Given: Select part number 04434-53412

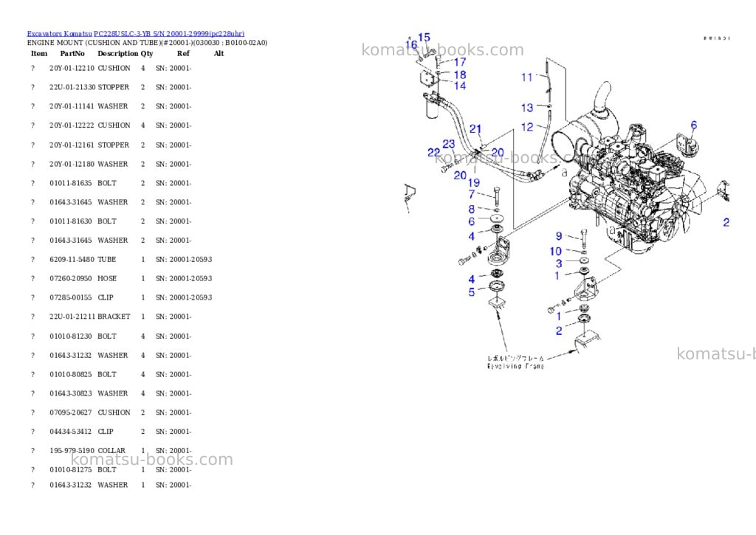Looking at the screenshot, I should point(70,432).
